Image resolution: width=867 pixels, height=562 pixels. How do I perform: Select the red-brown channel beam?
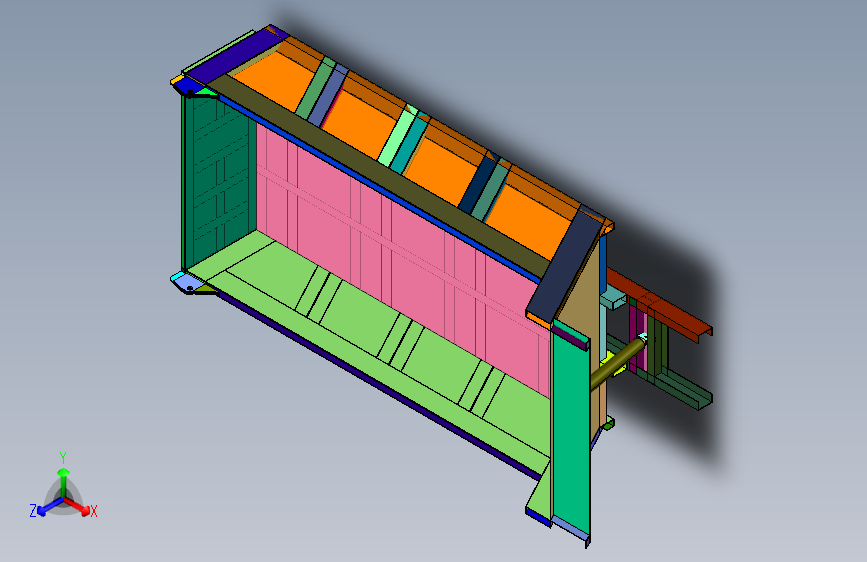pyautogui.click(x=659, y=303)
